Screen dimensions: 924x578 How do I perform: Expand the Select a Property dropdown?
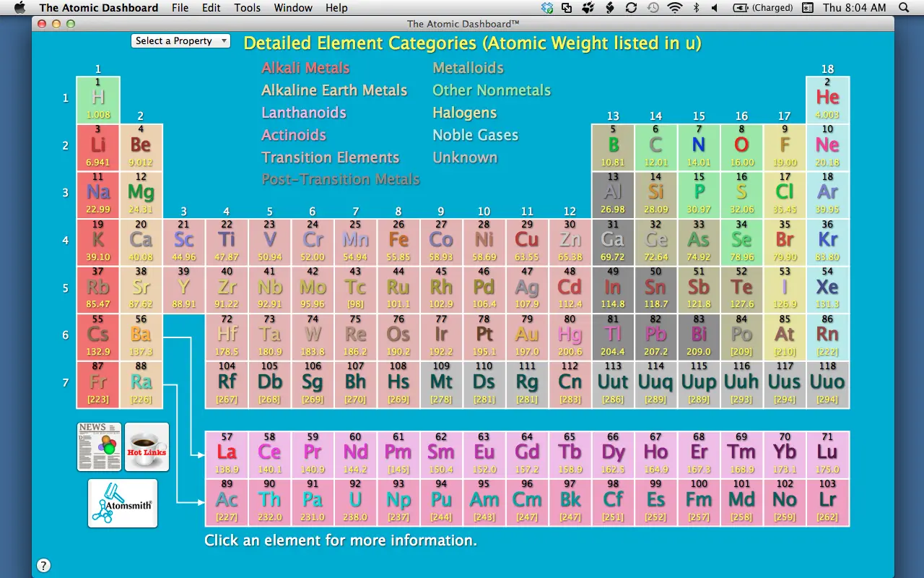click(180, 41)
